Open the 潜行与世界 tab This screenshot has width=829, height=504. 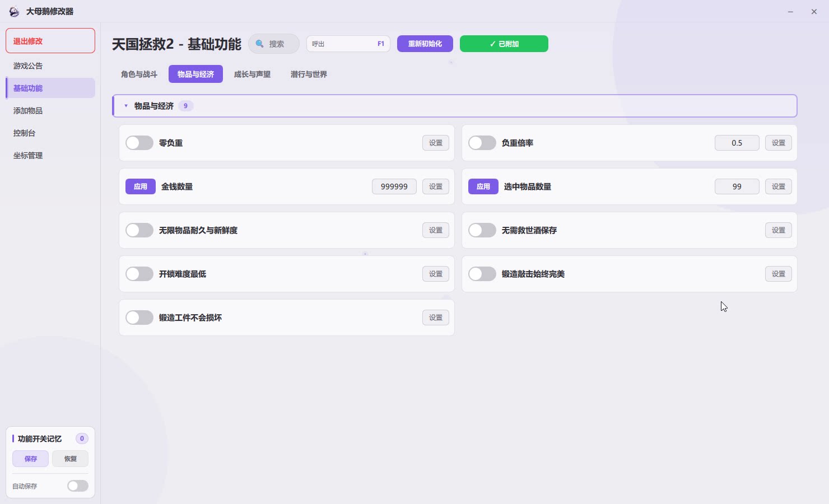pos(309,74)
